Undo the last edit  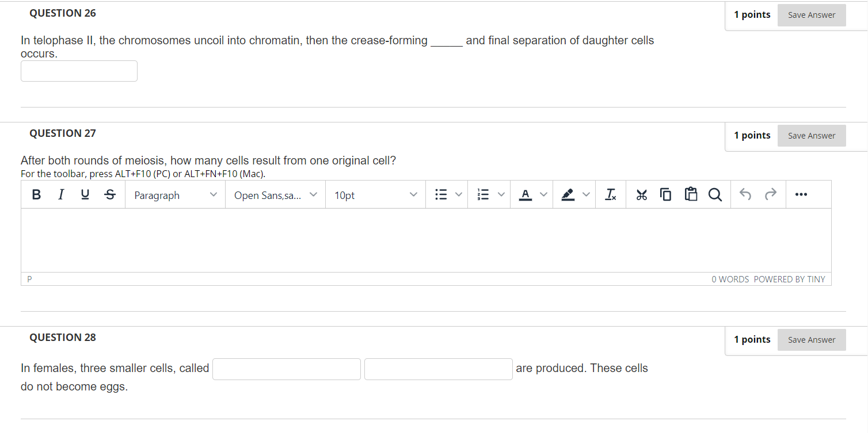pos(745,195)
